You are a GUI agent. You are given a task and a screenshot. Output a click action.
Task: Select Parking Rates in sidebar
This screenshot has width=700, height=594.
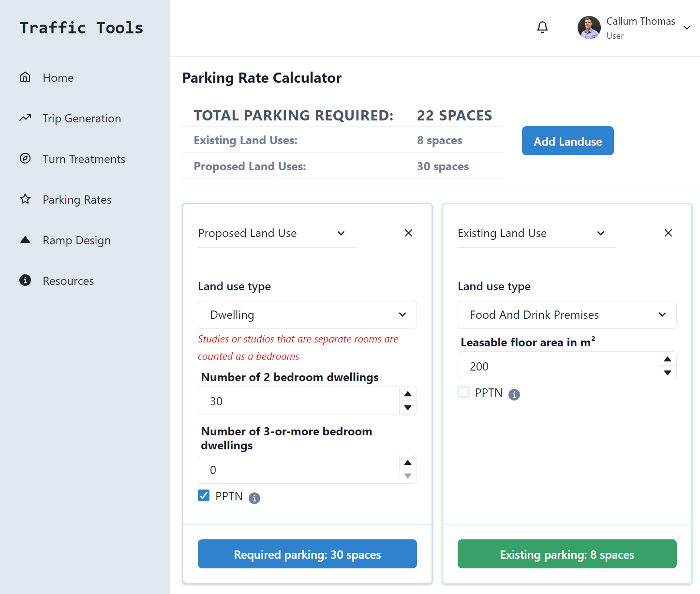77,200
